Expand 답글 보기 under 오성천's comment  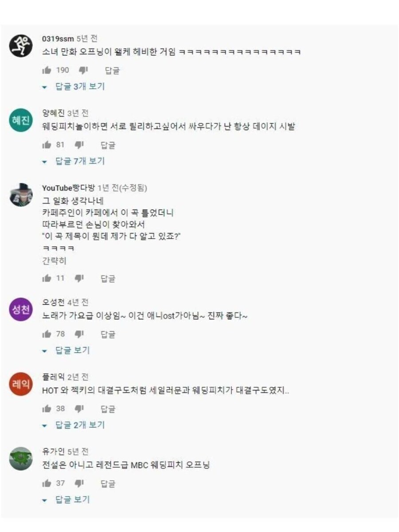click(x=66, y=350)
